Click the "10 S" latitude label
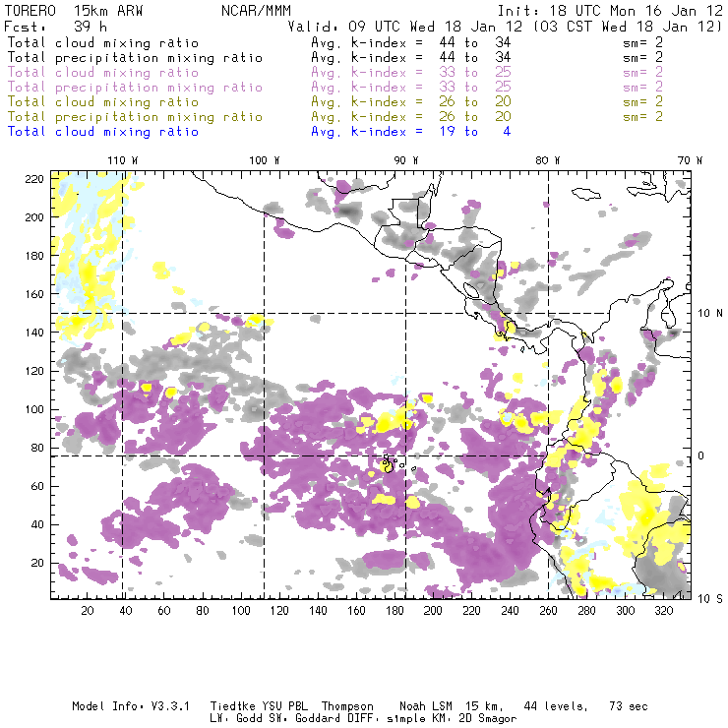Image resolution: width=728 pixels, height=728 pixels. (710, 599)
